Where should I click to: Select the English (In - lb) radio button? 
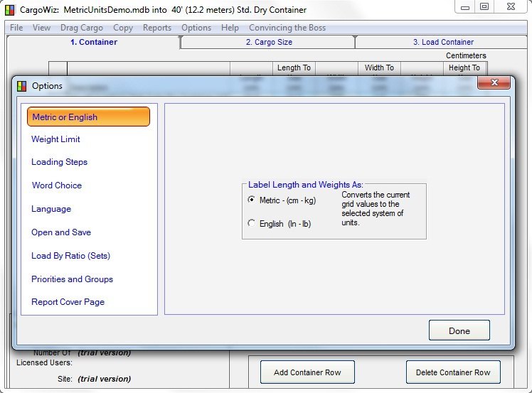[x=252, y=223]
